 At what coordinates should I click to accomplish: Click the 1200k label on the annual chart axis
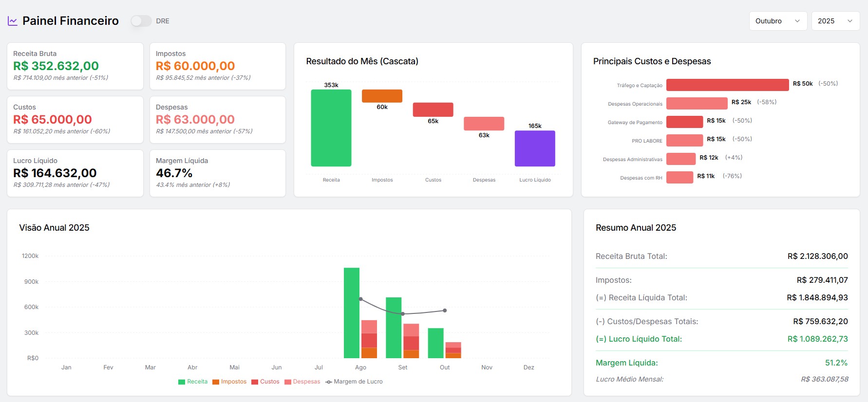click(30, 256)
